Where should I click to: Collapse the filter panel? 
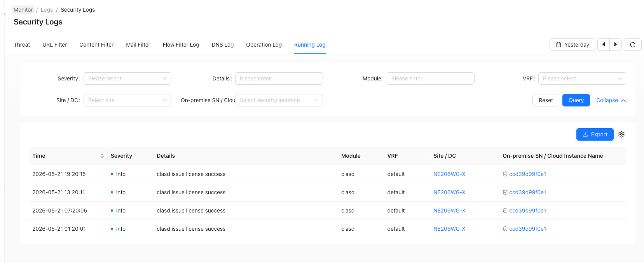click(611, 100)
